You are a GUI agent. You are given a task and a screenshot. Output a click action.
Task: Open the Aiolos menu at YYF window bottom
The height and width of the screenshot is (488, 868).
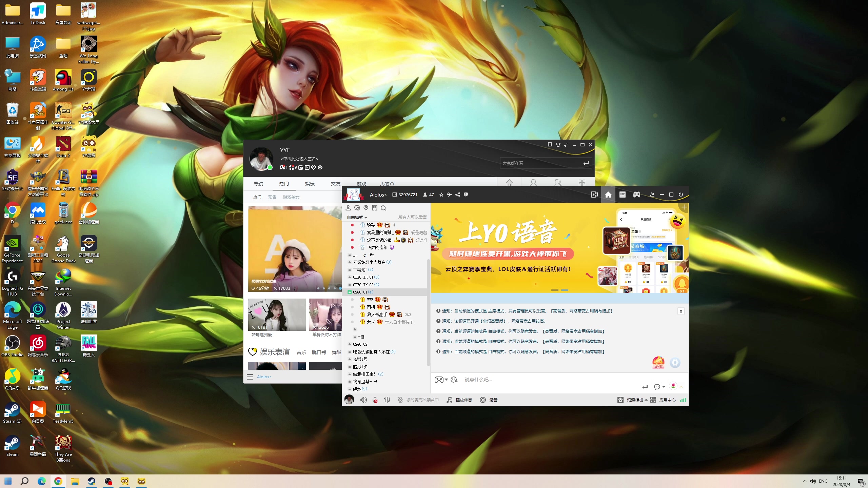click(264, 377)
